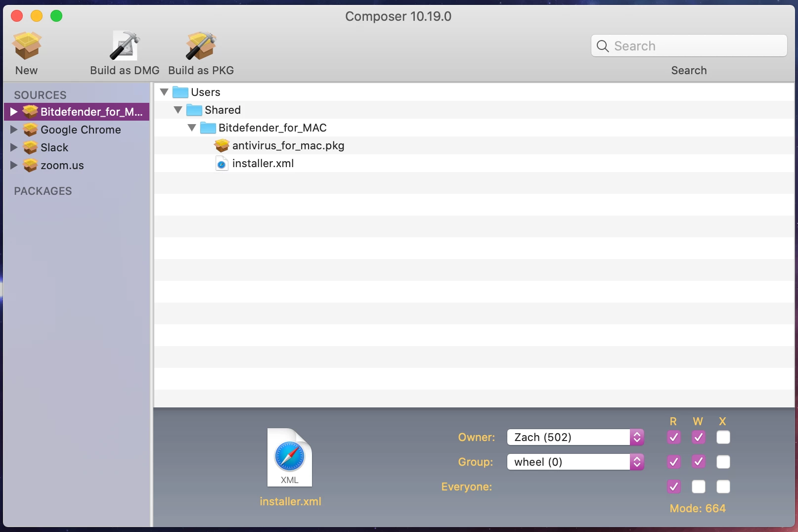Select installer.xml row in file tree

click(474, 163)
